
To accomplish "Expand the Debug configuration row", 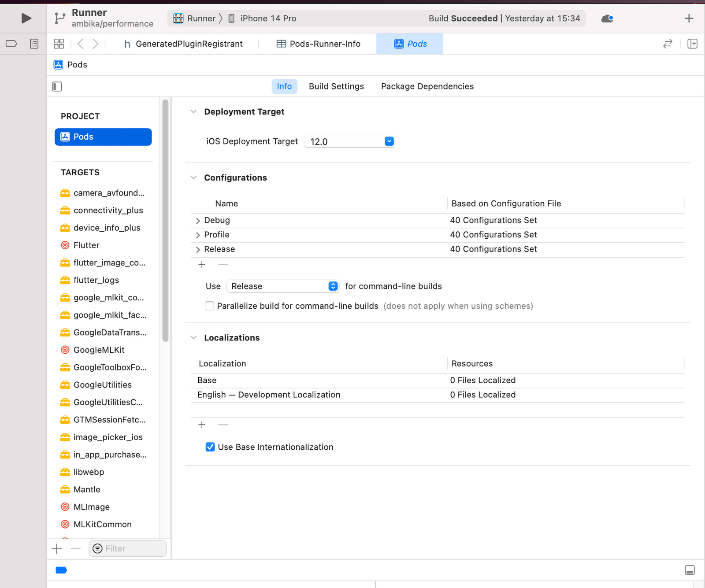I will tap(198, 220).
